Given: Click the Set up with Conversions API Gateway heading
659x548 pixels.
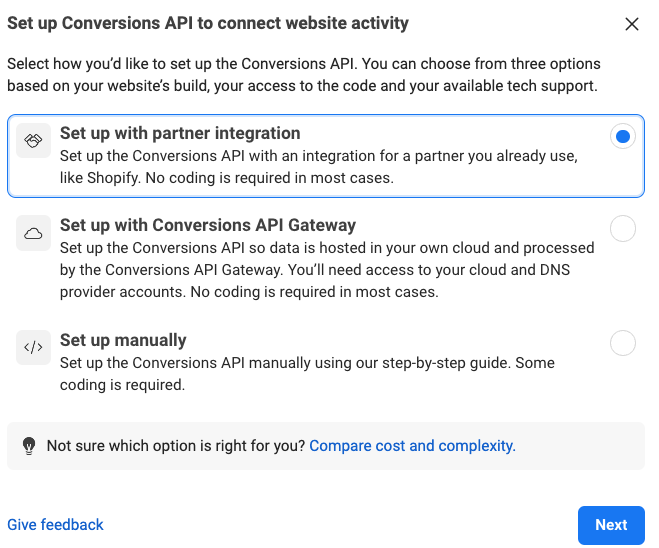Looking at the screenshot, I should click(x=208, y=225).
